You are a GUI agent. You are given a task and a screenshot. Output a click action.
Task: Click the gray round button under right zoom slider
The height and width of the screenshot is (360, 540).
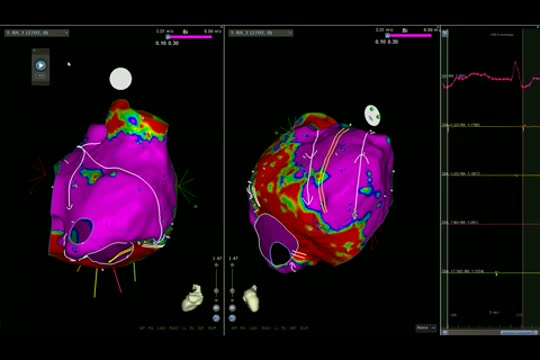point(232,308)
